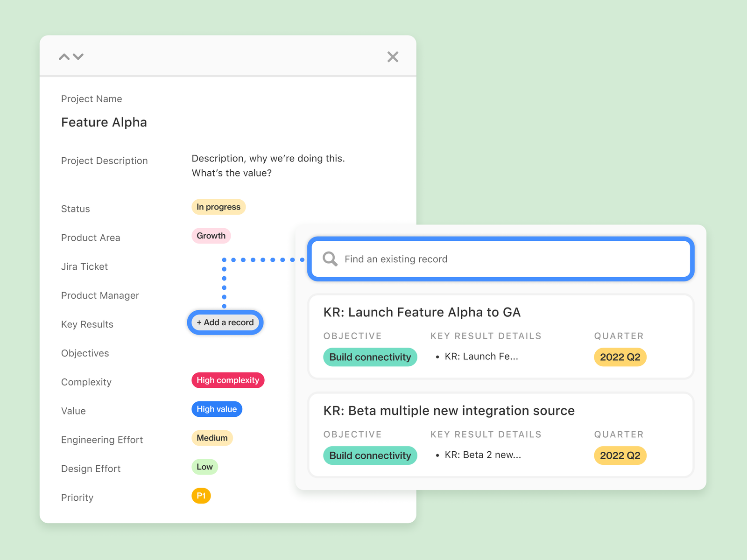Click the Value field label
This screenshot has width=747, height=560.
tap(73, 411)
